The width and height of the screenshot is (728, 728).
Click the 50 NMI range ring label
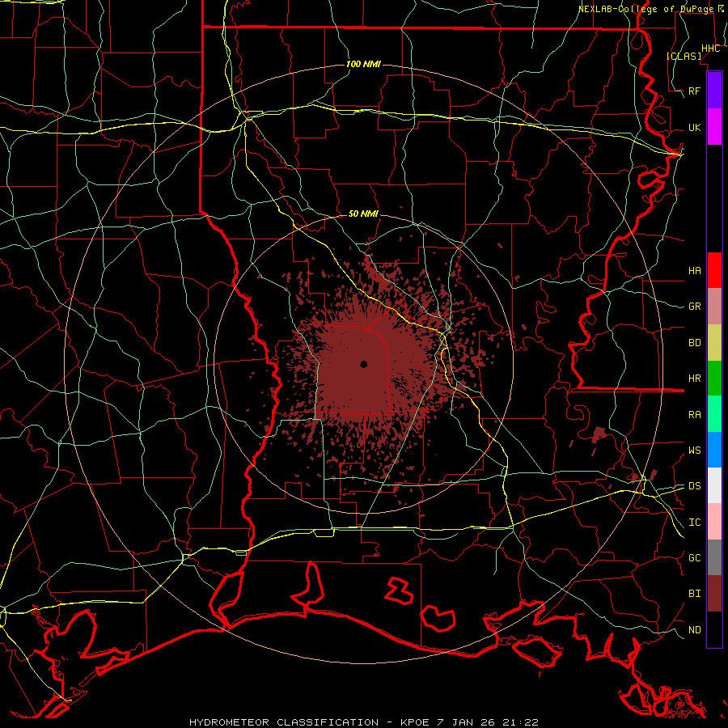coord(363,214)
